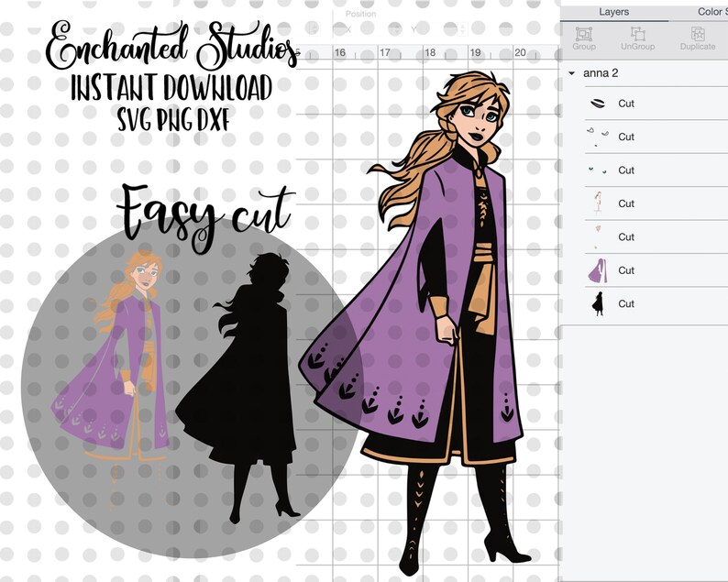
Task: Click ruler mark 16
Action: point(340,52)
